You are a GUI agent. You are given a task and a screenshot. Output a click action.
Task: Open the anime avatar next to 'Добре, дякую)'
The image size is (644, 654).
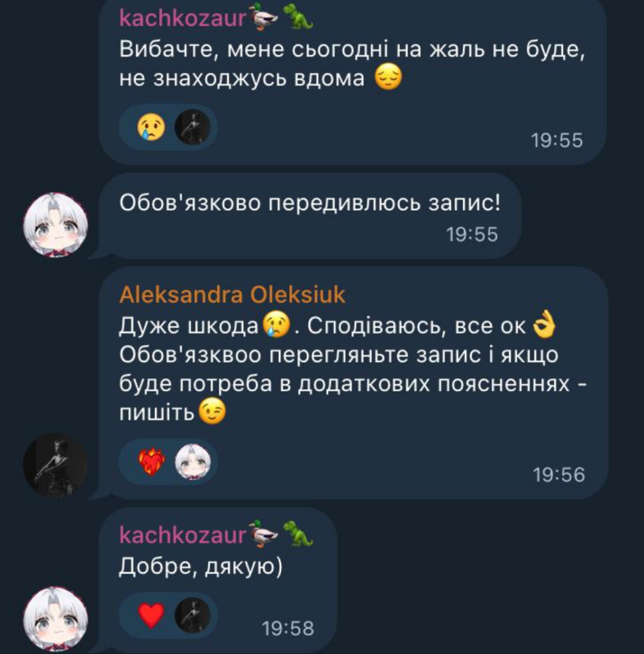(x=56, y=619)
